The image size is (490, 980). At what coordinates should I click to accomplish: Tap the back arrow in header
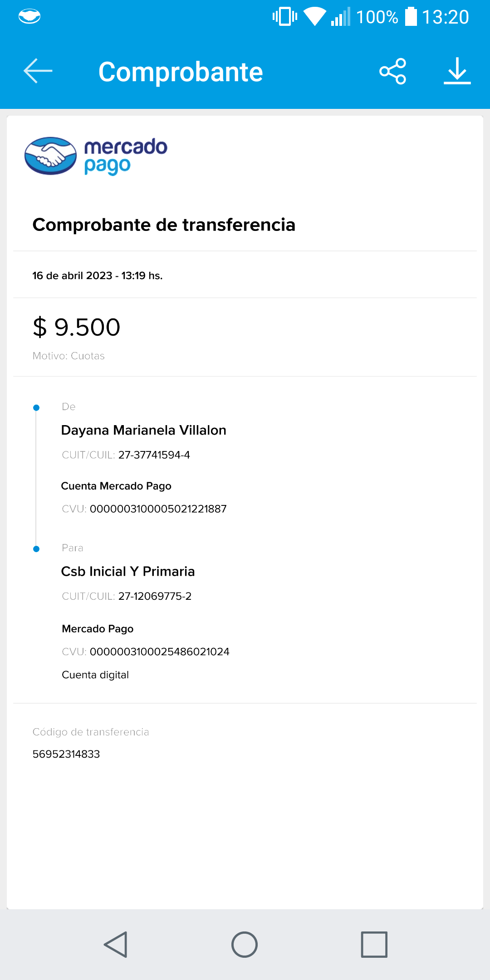pyautogui.click(x=38, y=71)
